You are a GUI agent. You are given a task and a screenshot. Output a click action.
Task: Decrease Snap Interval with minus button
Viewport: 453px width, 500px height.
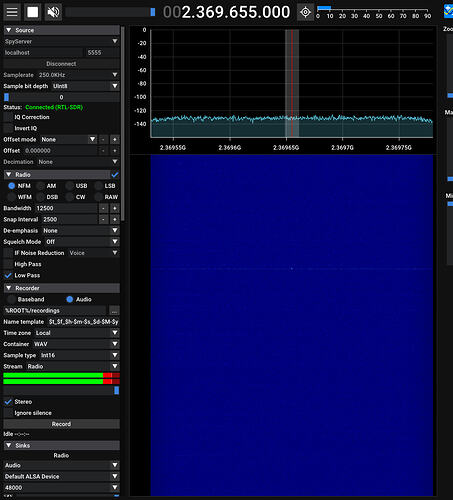(103, 219)
